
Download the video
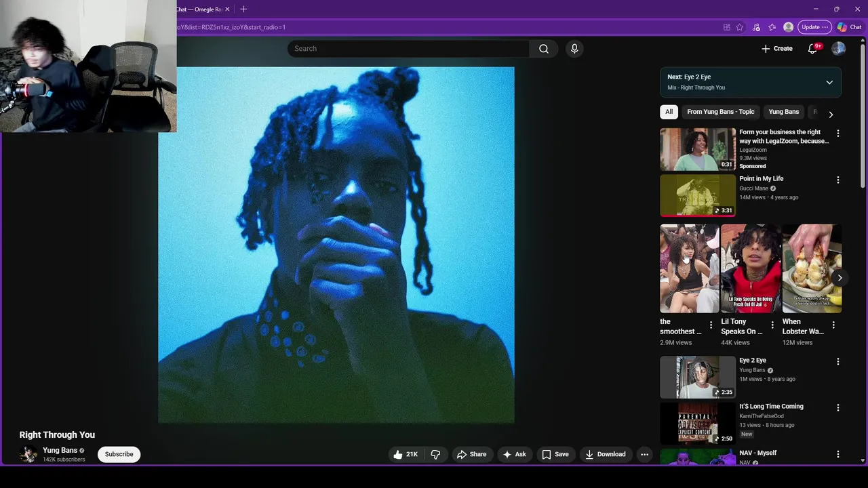point(605,454)
